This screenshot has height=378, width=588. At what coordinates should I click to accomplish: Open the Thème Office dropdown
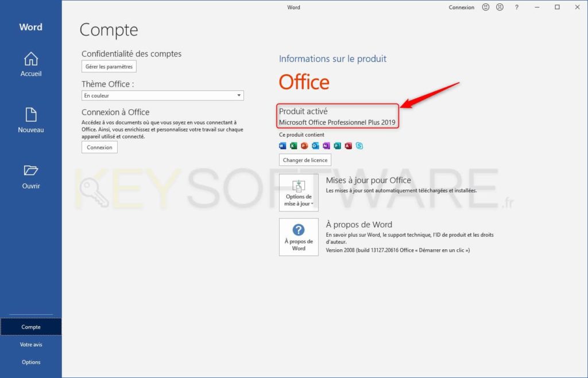tap(163, 95)
